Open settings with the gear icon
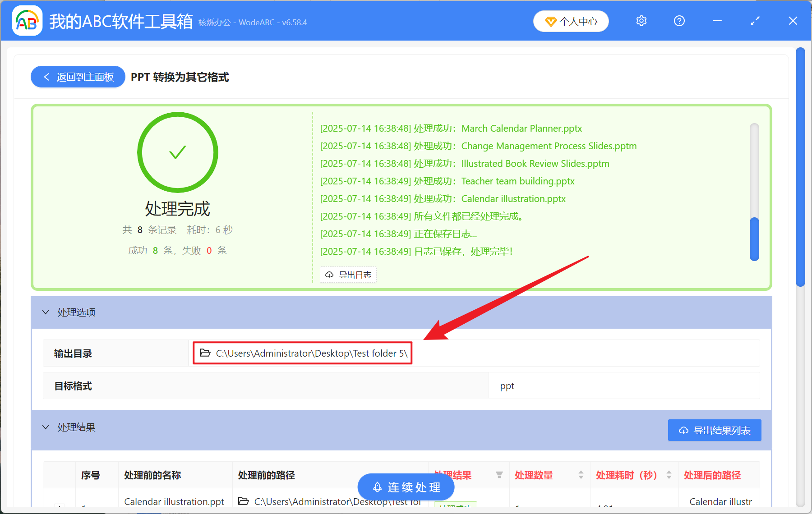Image resolution: width=812 pixels, height=514 pixels. coord(641,21)
